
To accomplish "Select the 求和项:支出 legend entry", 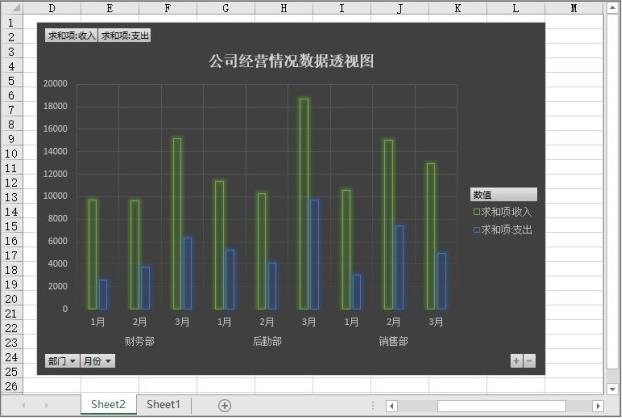I will tap(503, 230).
